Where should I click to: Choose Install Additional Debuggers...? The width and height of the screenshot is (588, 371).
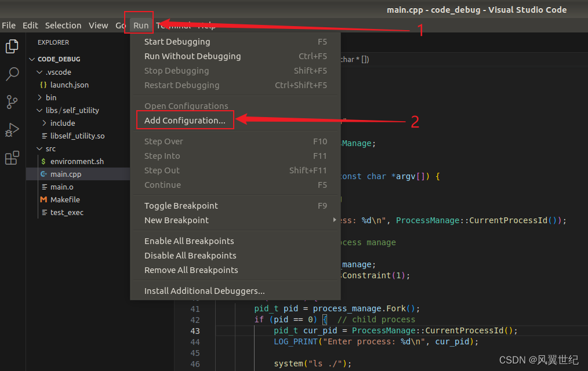pos(235,291)
